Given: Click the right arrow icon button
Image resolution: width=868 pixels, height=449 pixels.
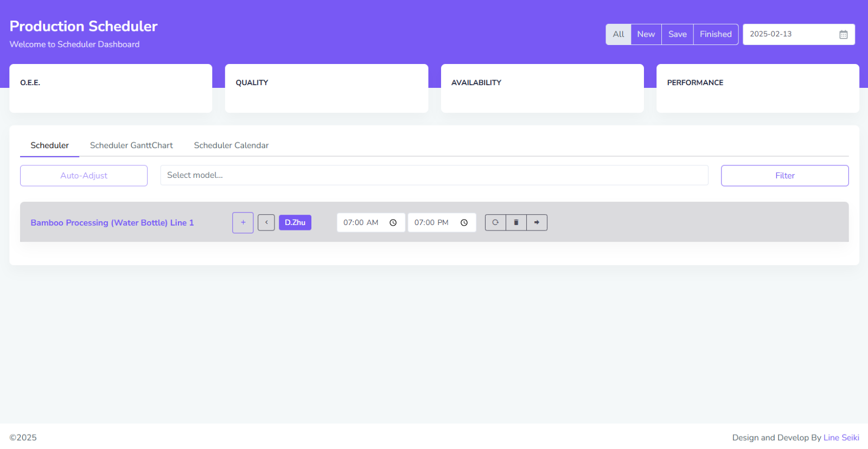Looking at the screenshot, I should (x=537, y=222).
